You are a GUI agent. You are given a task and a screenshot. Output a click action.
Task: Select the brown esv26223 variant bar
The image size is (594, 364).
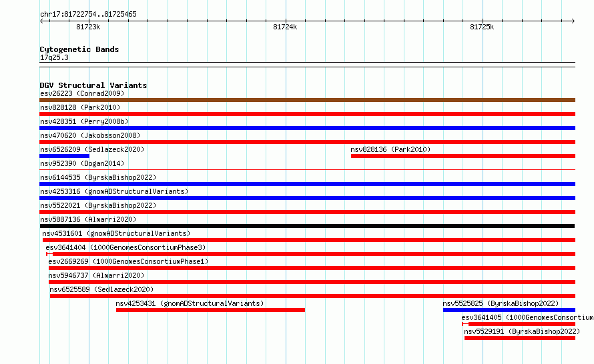307,100
